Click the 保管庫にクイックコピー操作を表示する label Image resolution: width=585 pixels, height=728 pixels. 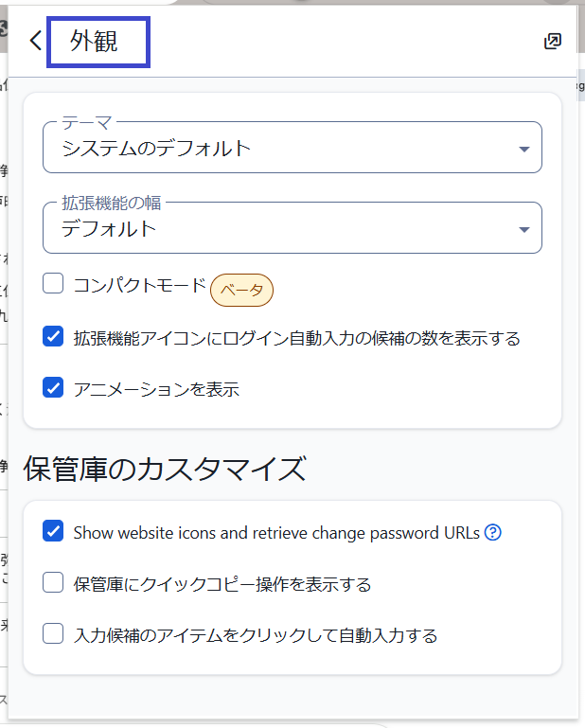(222, 584)
